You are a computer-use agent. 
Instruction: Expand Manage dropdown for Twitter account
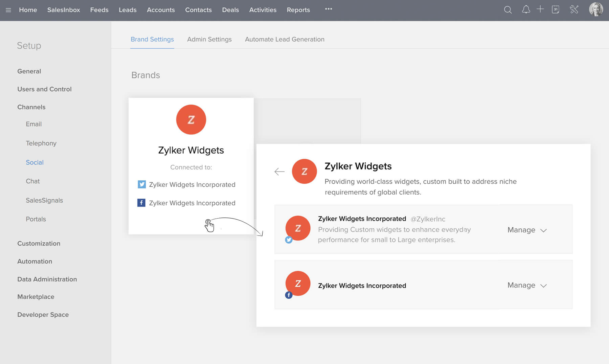[527, 230]
